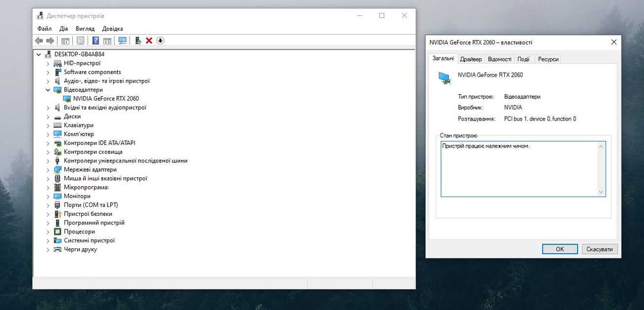Click the scan for hardware changes monitor icon
This screenshot has width=644, height=310.
pos(122,41)
